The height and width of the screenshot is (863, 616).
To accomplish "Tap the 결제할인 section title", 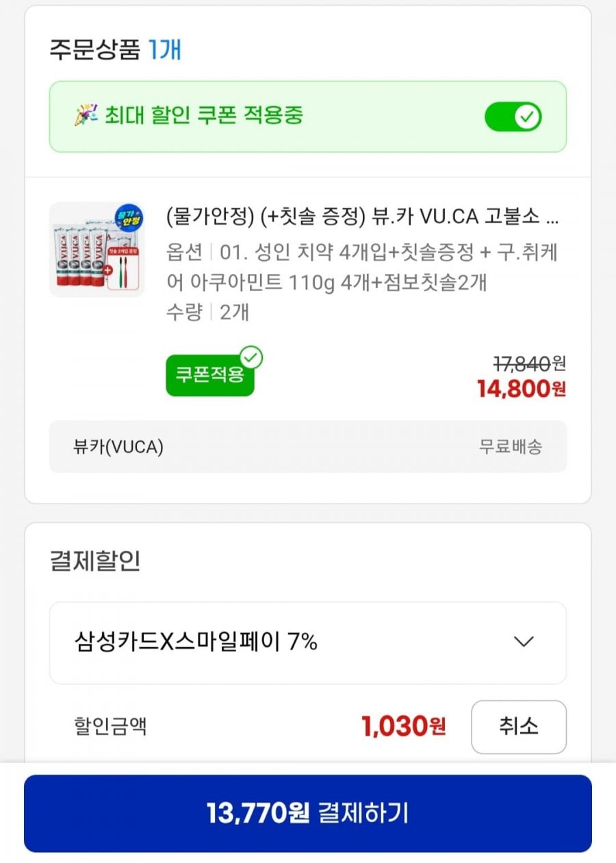I will coord(95,561).
